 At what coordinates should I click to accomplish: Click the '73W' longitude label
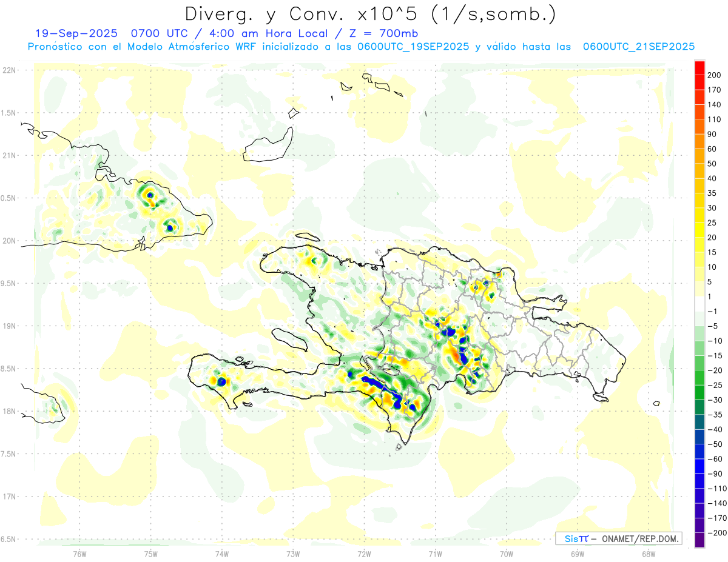point(293,554)
